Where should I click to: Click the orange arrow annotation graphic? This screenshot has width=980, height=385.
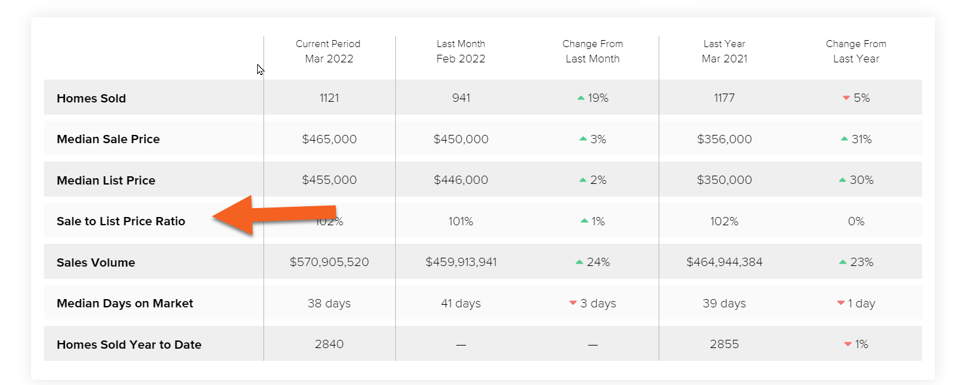pos(274,215)
